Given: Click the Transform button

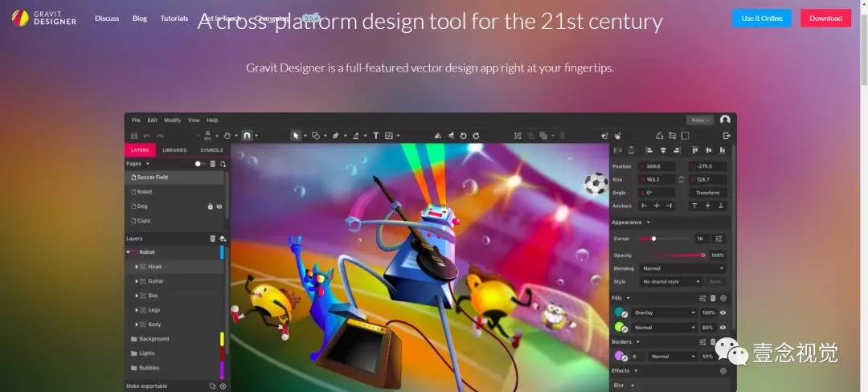Looking at the screenshot, I should tap(707, 193).
